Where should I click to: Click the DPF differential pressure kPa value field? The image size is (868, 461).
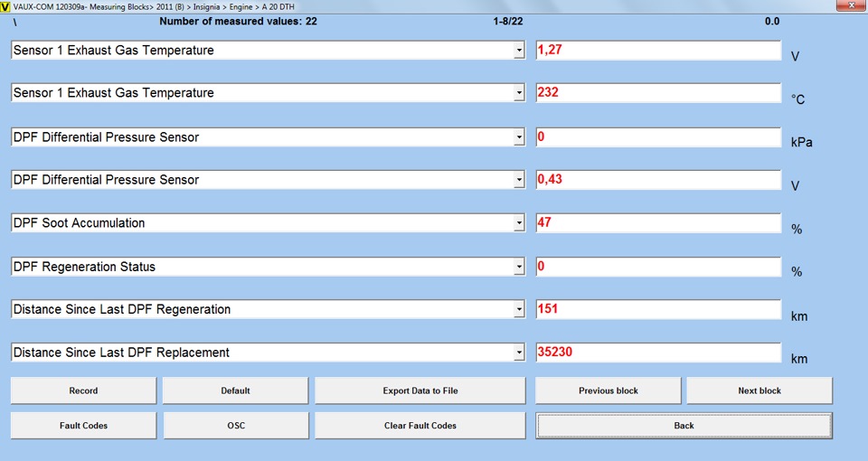point(658,136)
